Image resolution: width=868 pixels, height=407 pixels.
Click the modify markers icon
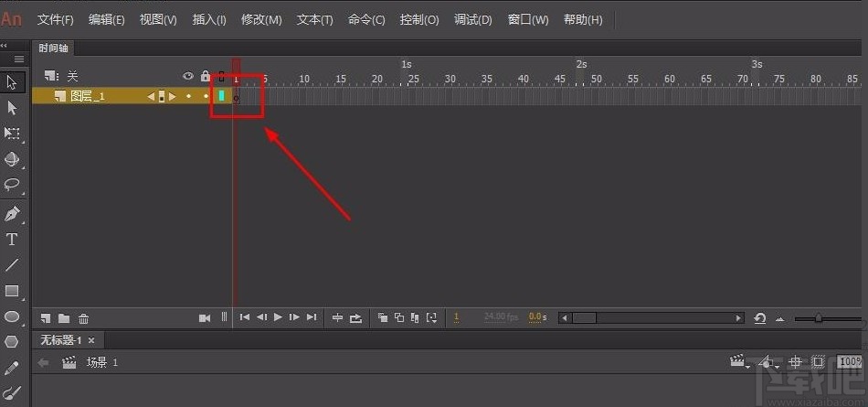pos(432,317)
